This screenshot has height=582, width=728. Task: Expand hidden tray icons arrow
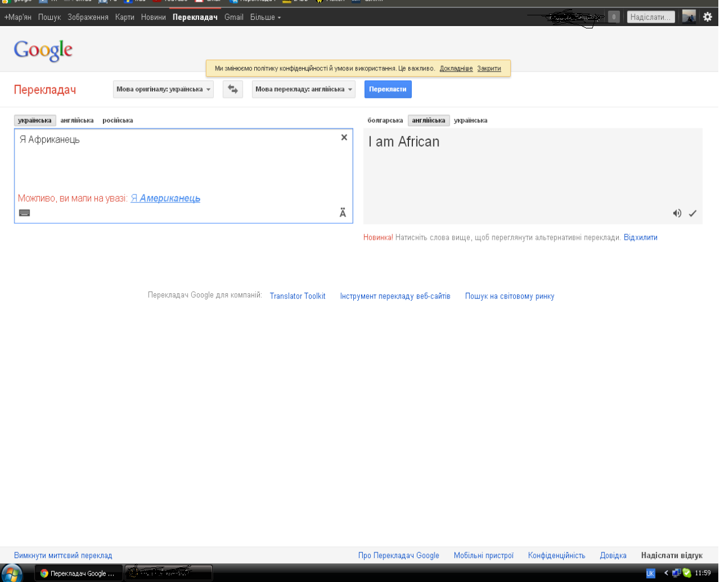click(666, 573)
